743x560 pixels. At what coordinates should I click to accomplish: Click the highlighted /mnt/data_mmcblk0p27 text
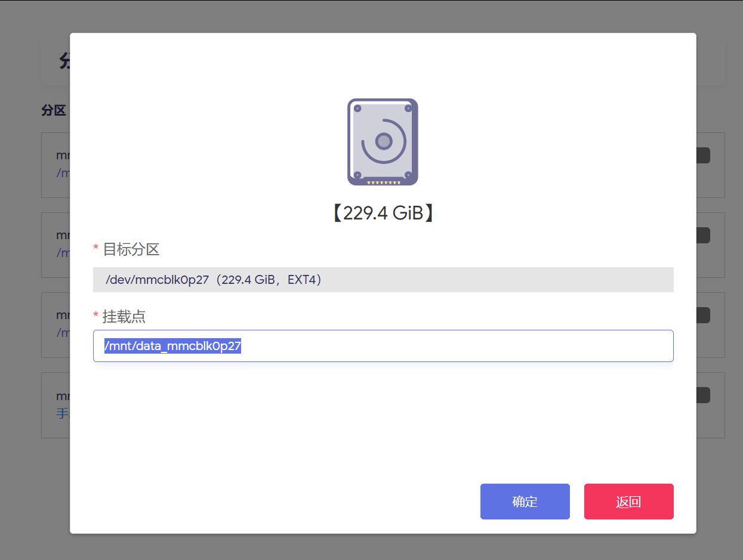pos(172,346)
